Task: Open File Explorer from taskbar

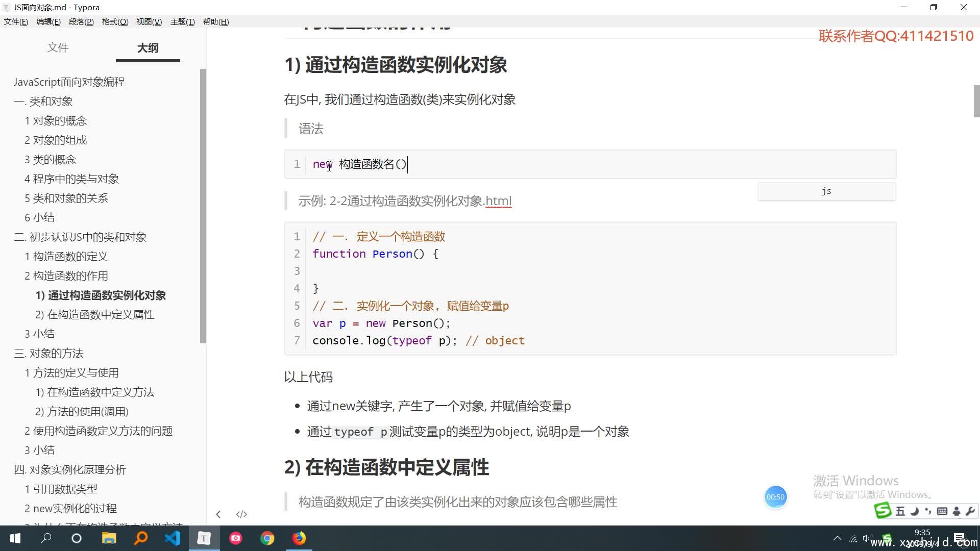Action: pos(109,538)
